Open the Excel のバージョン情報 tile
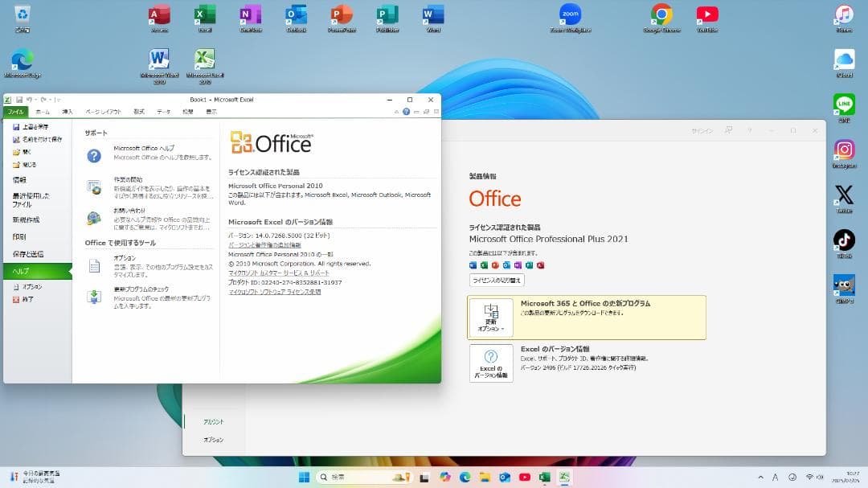The image size is (868, 488). click(491, 362)
